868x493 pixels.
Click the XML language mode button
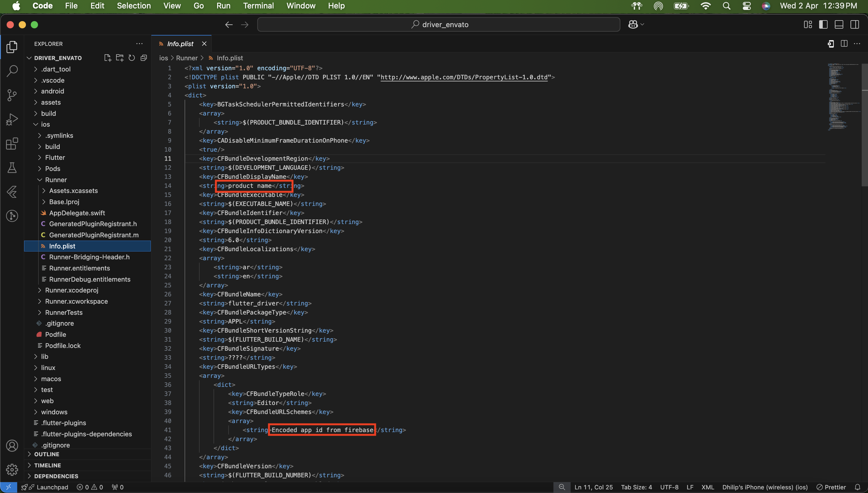[x=708, y=487]
